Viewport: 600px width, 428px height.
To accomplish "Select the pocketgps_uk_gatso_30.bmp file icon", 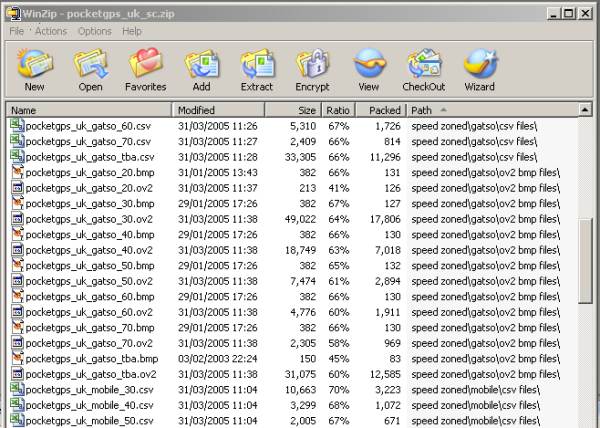I will pyautogui.click(x=17, y=203).
